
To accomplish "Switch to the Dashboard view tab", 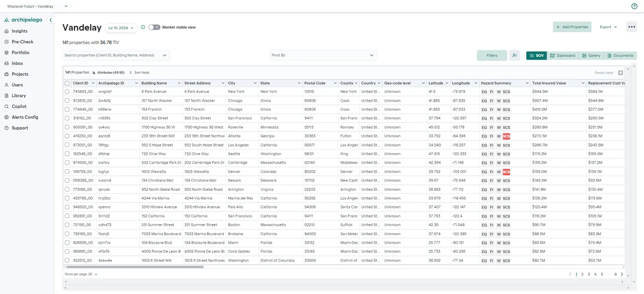I will (x=562, y=55).
